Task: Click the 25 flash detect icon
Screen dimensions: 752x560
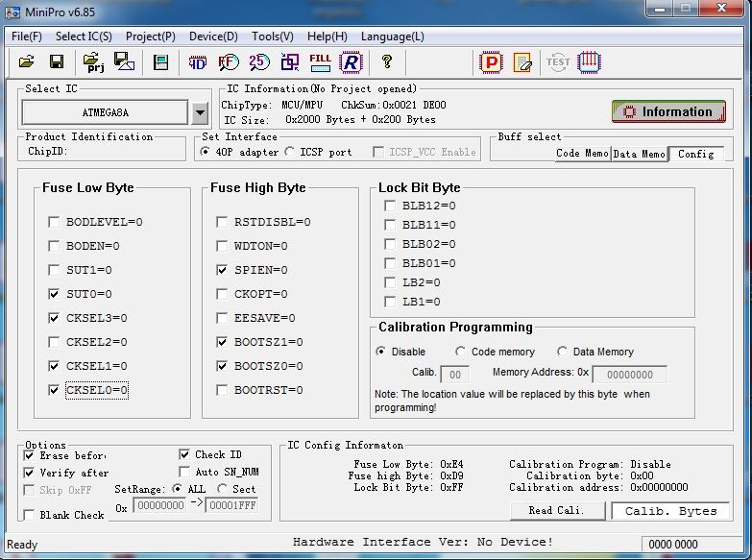Action: pyautogui.click(x=259, y=62)
